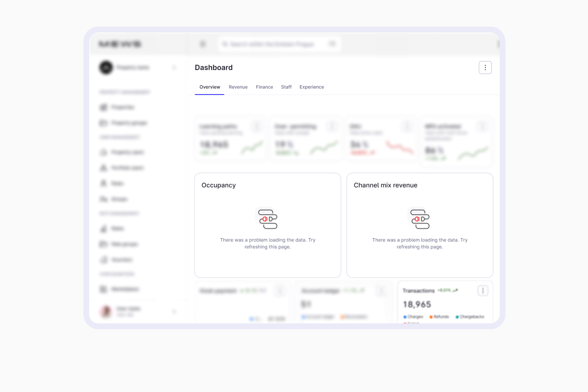This screenshot has height=392, width=588.
Task: Expand the user profile chevron at sidebar bottom
Action: (x=174, y=312)
